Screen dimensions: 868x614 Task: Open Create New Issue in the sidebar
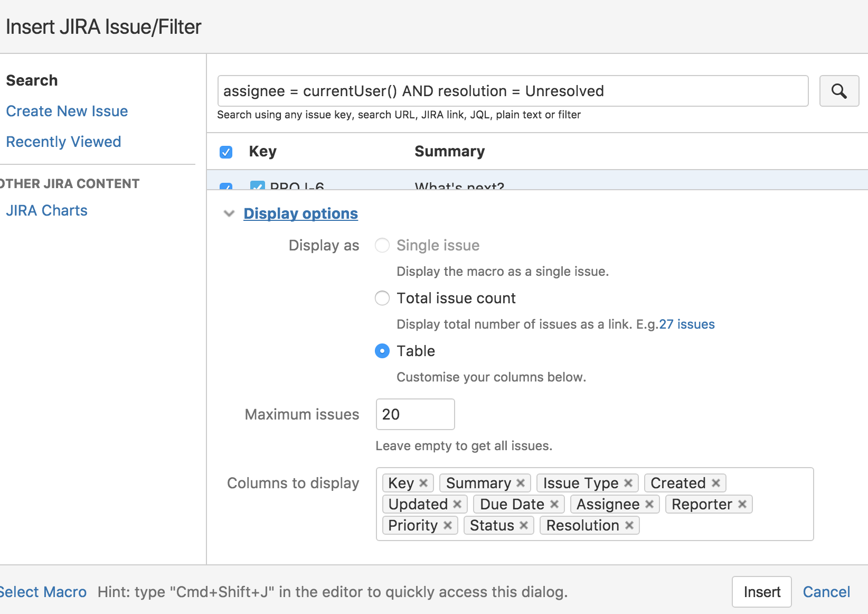[x=67, y=111]
